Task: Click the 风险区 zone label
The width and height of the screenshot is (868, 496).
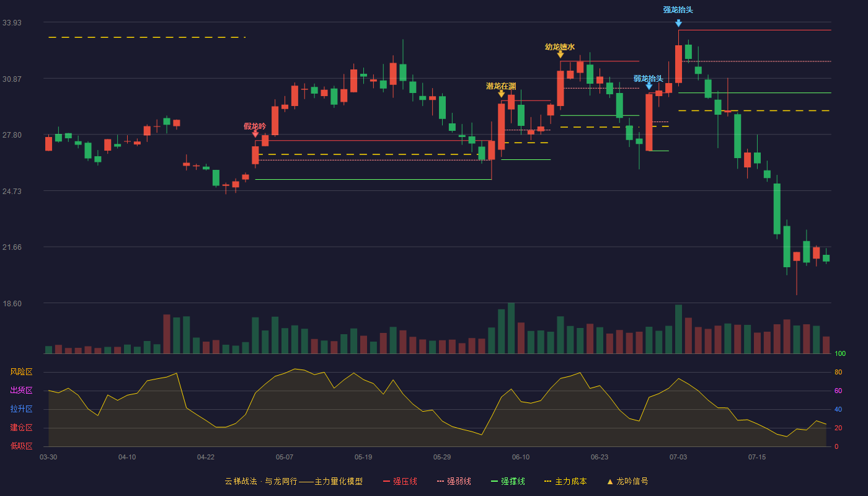Action: coord(21,372)
